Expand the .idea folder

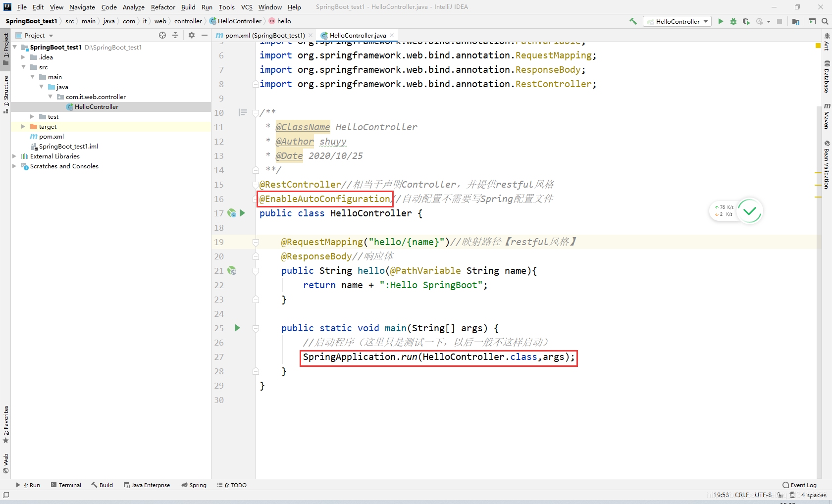click(x=23, y=57)
